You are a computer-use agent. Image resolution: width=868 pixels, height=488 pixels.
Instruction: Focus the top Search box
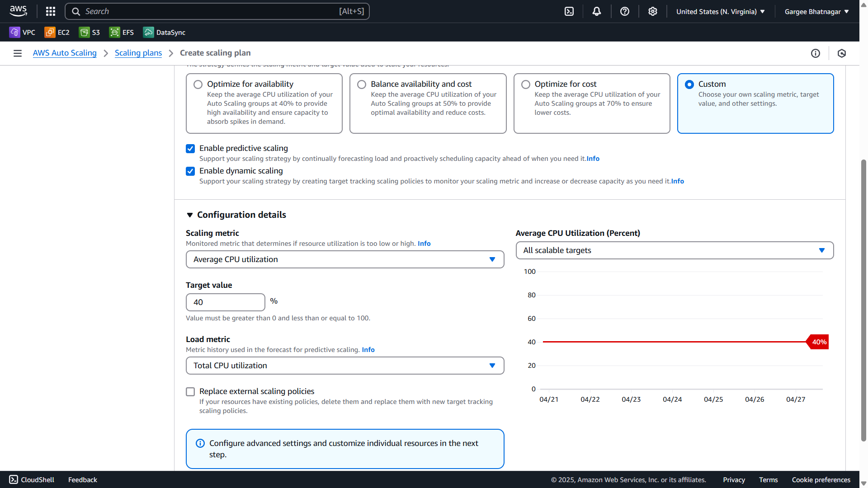217,11
